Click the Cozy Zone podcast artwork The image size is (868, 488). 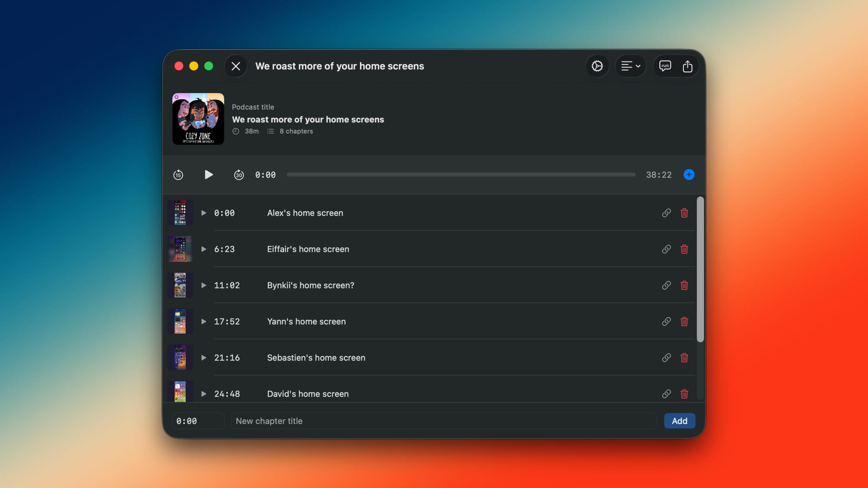click(198, 119)
